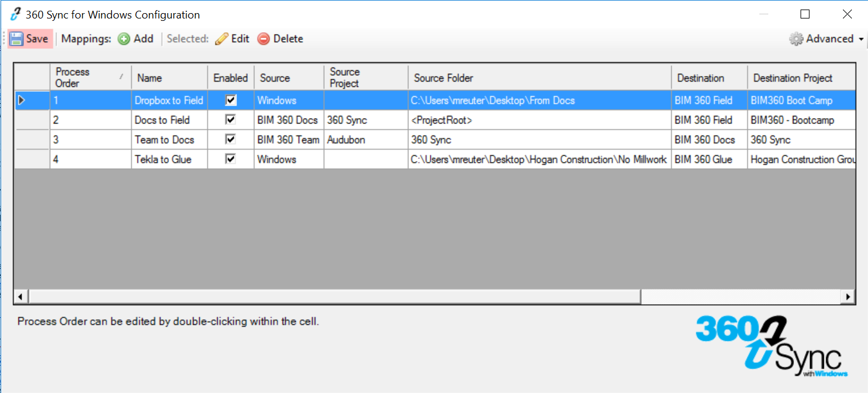Click the horizontal scrollbar thumb
This screenshot has width=868, height=393.
tap(334, 296)
